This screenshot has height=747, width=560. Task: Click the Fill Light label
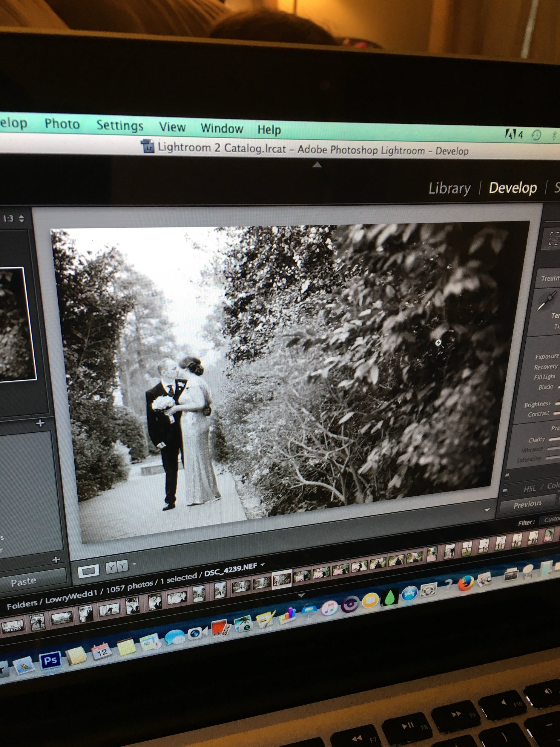coord(544,376)
